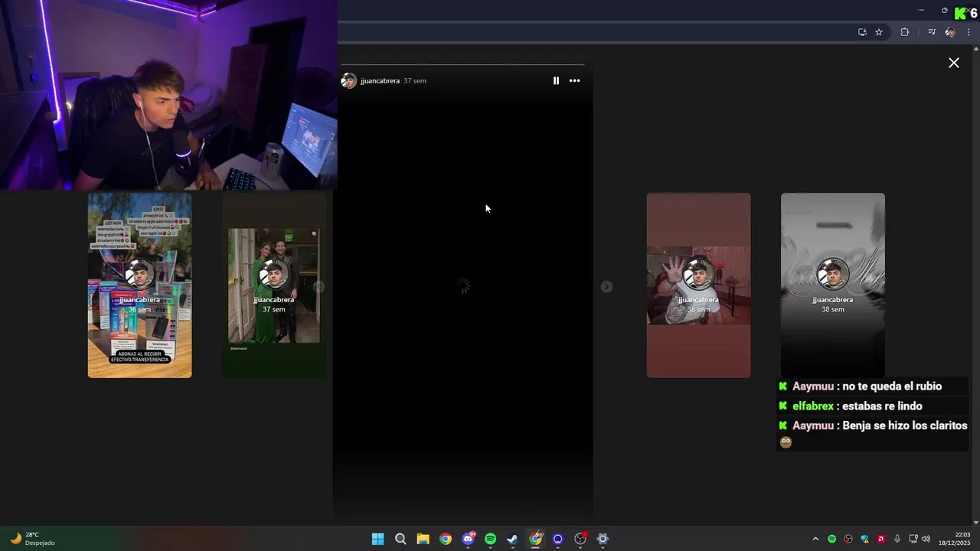Open Steam from the taskbar
The width and height of the screenshot is (980, 551).
tap(512, 539)
